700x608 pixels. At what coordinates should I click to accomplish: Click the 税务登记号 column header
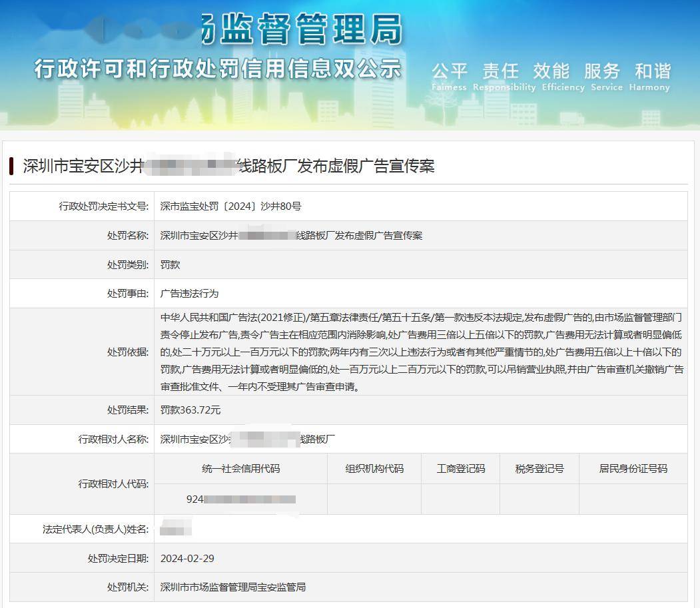click(539, 469)
